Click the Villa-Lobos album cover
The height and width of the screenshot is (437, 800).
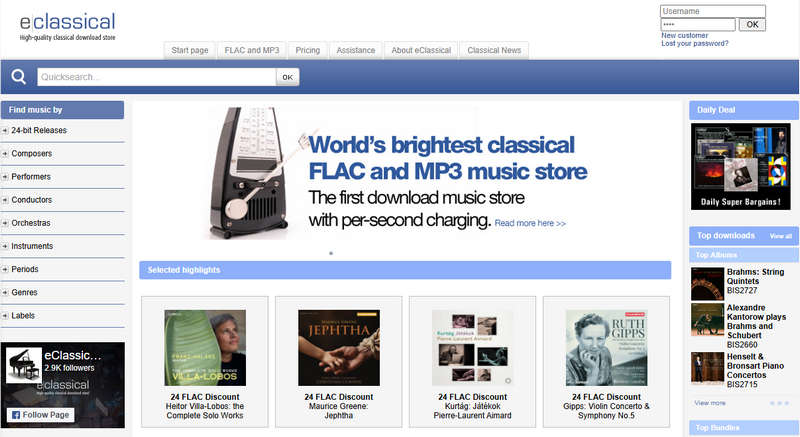click(205, 348)
